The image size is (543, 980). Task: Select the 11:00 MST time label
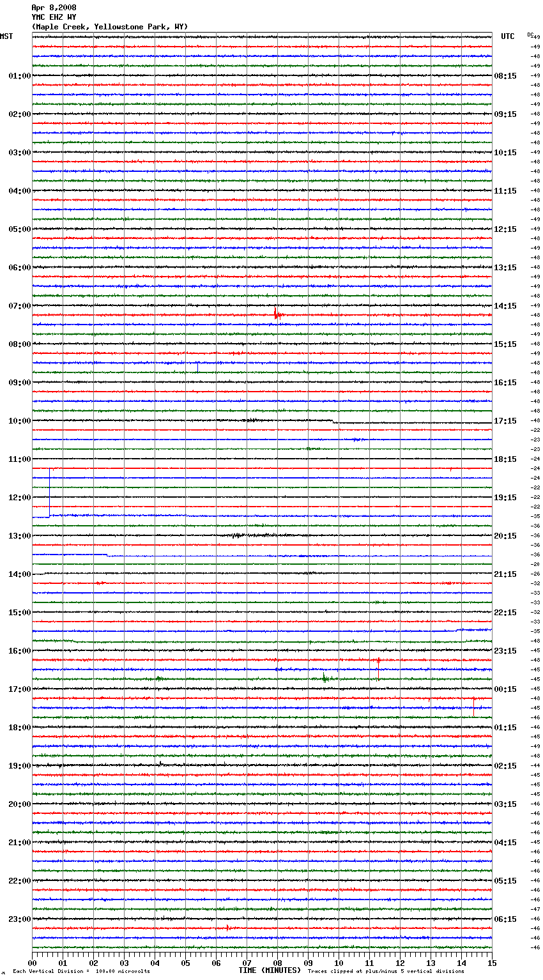(x=20, y=459)
